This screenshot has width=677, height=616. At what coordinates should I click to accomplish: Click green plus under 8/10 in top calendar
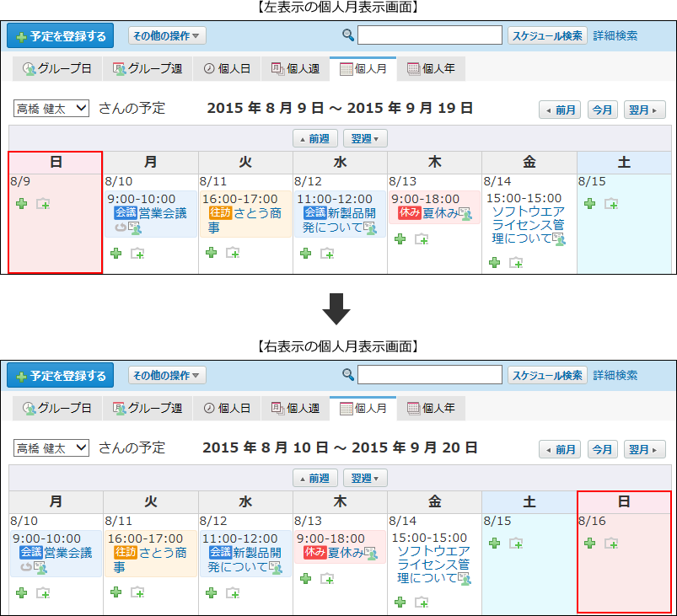tap(116, 253)
